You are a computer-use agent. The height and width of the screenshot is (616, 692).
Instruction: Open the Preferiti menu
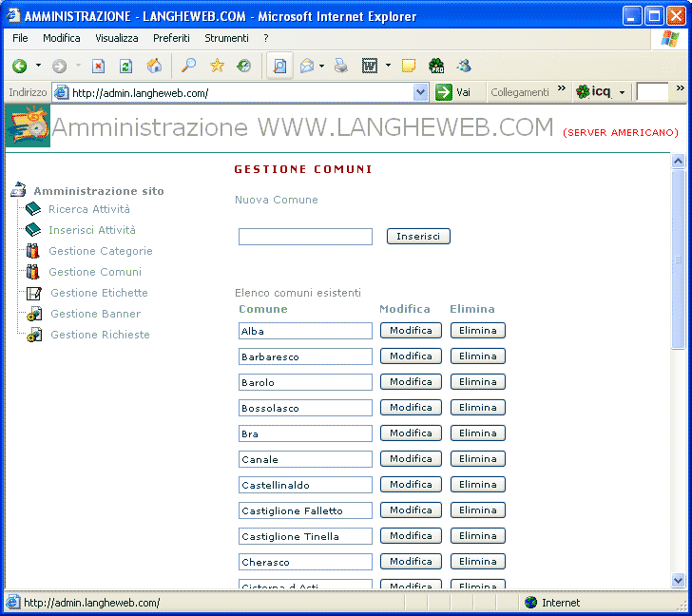(171, 38)
